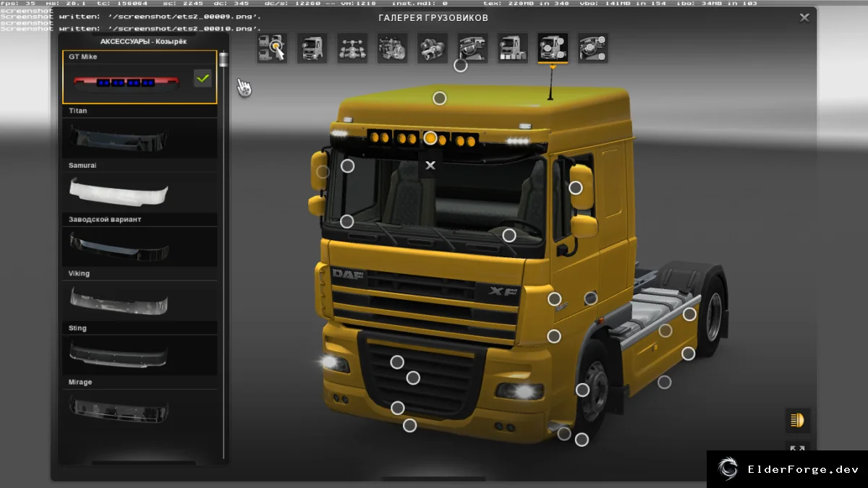
Task: Select the lower left windshield corner node
Action: 346,221
